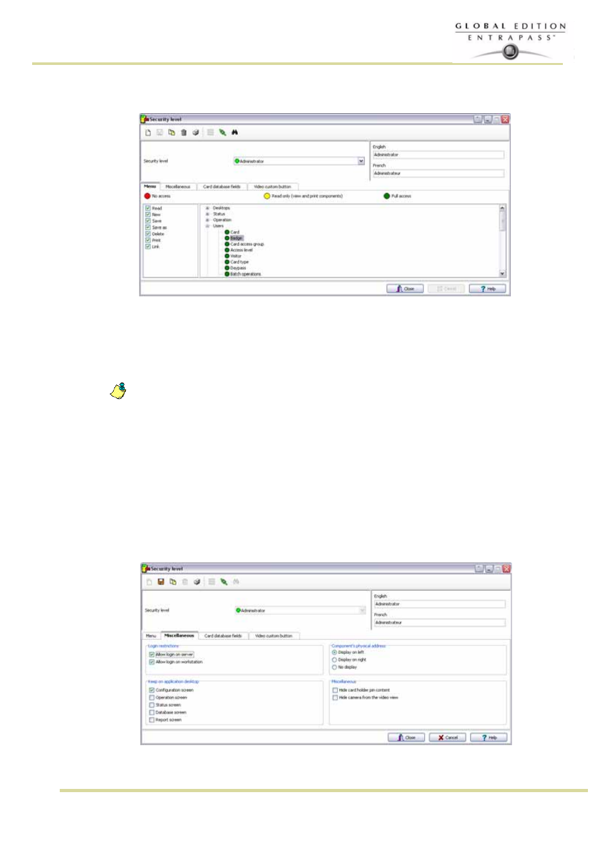The width and height of the screenshot is (613, 868).
Task: Click the binoculars Find icon in the Menu-tab window toolbar
Action: point(235,132)
